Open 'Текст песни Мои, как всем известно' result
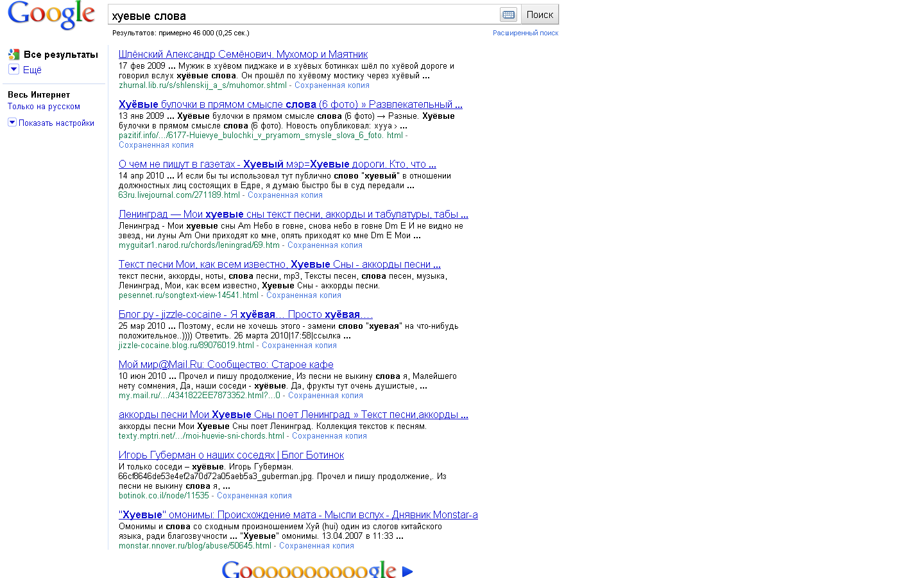Viewport: 924px width, 578px height. click(280, 265)
